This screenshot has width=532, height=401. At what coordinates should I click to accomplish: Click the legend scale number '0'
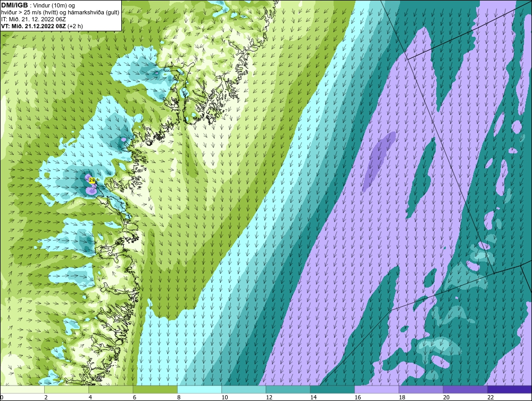[x=2, y=398]
